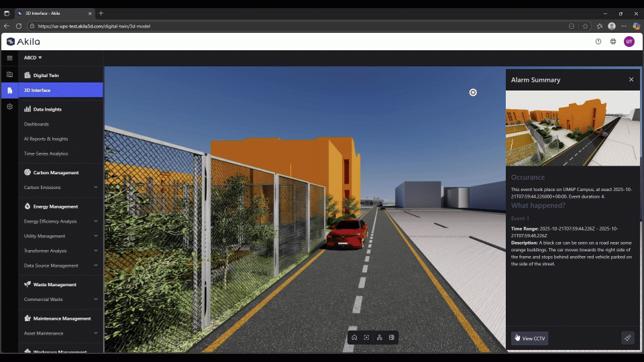Click the View CCTV button
Viewport: 644px width, 362px height.
pyautogui.click(x=530, y=339)
